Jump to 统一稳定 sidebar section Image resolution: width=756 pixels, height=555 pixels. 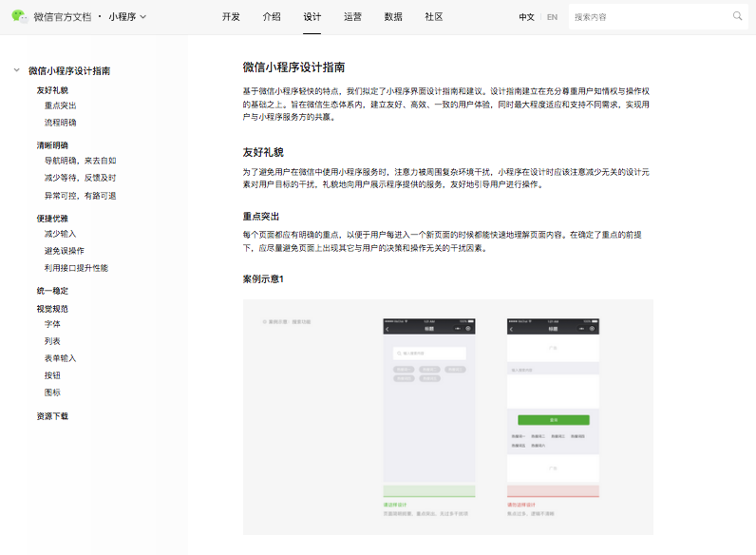tap(52, 291)
